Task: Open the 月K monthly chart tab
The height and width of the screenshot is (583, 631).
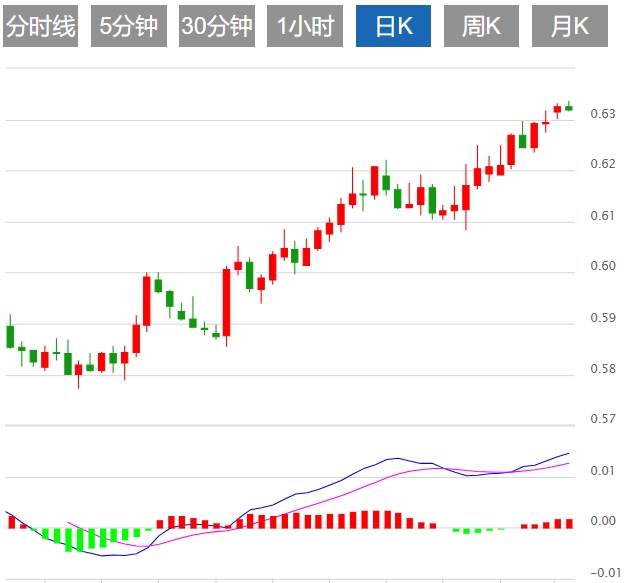Action: [570, 26]
